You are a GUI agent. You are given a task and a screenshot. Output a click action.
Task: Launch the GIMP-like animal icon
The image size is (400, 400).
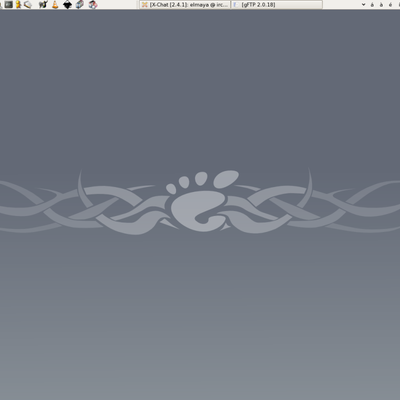[x=43, y=4]
